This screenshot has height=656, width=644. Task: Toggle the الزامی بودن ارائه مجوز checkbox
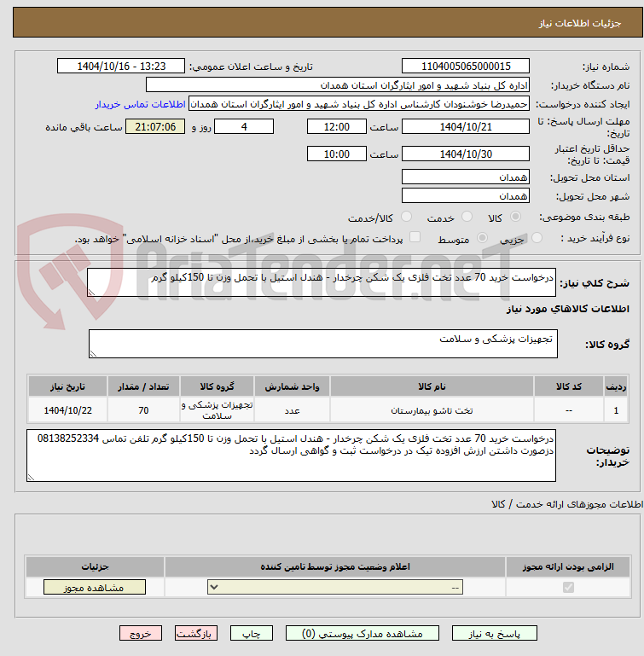coord(568,588)
